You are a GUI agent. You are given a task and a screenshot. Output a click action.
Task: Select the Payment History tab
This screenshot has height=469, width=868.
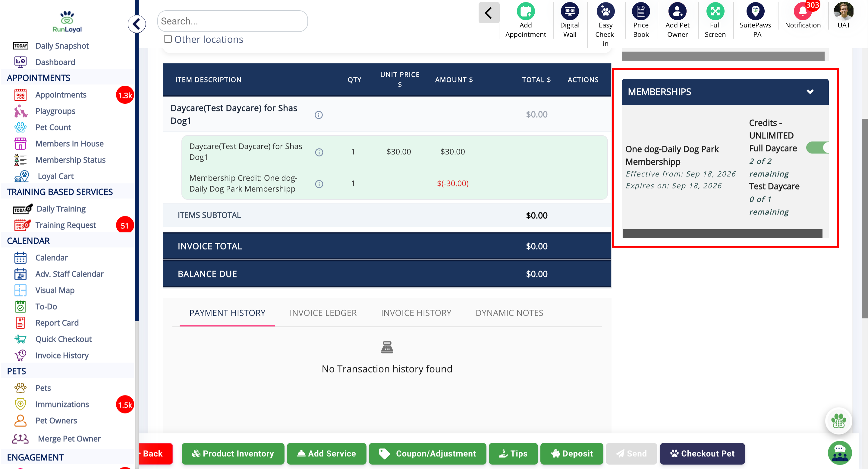(227, 313)
